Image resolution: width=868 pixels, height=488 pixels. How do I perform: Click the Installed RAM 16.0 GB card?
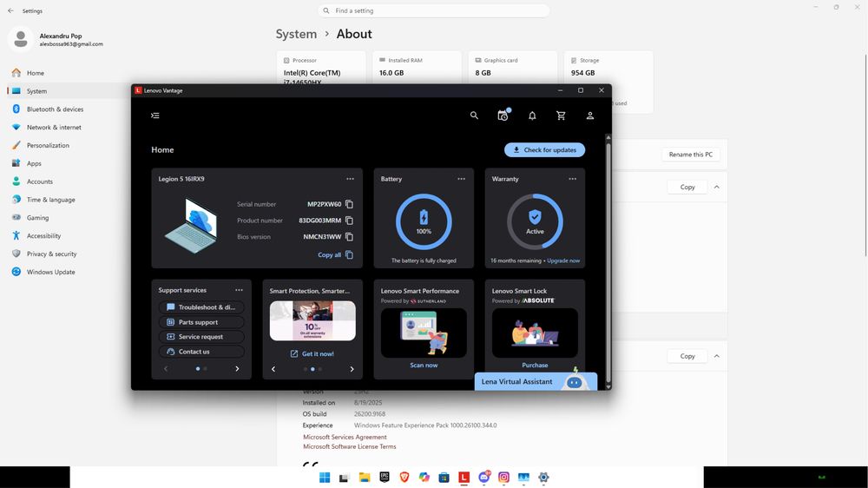pos(417,67)
